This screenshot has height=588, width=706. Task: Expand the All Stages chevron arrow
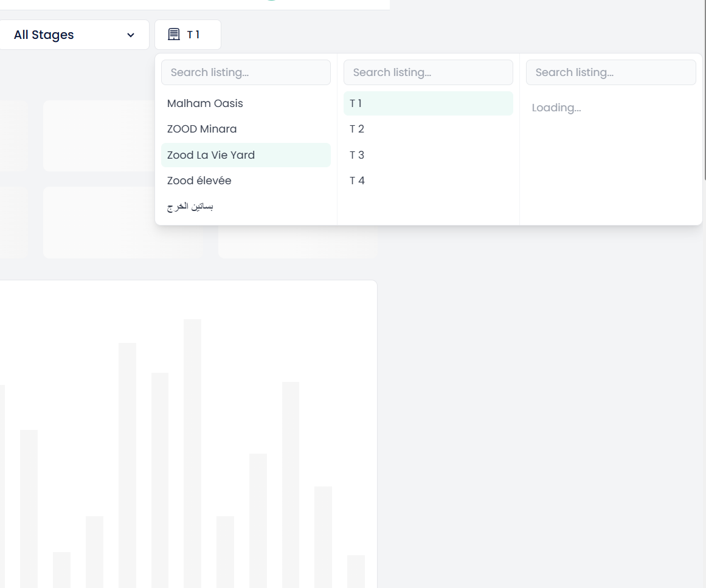pos(131,35)
